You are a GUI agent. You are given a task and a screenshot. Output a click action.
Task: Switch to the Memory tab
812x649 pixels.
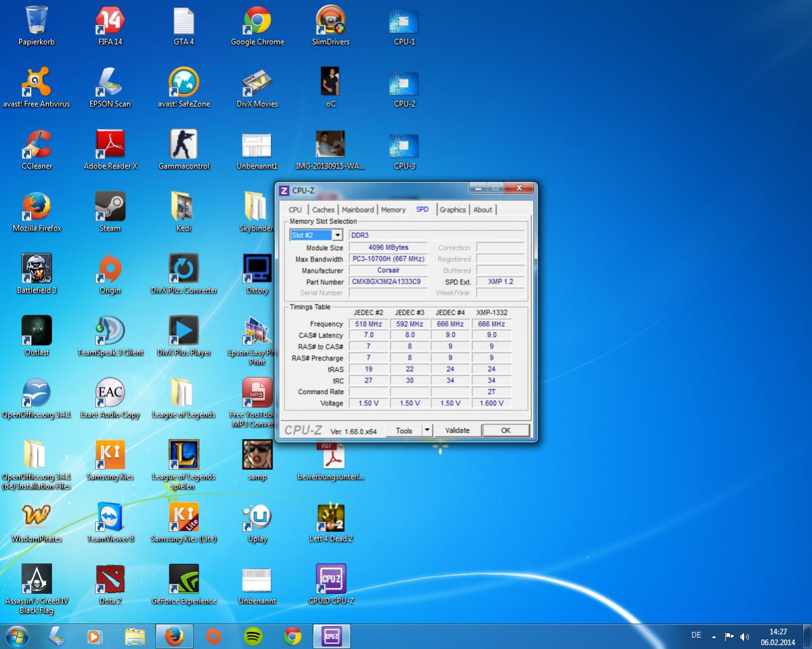tap(393, 210)
